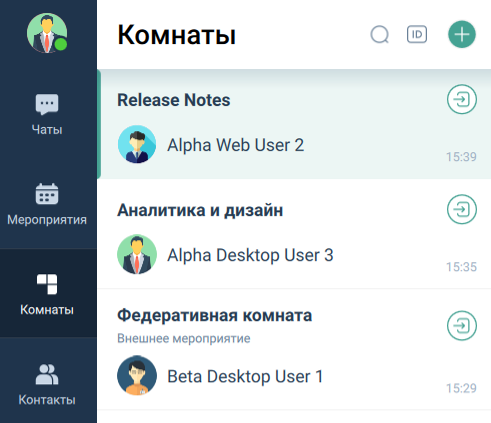The width and height of the screenshot is (491, 423).
Task: Switch to the Контакты tab label
Action: (x=47, y=400)
